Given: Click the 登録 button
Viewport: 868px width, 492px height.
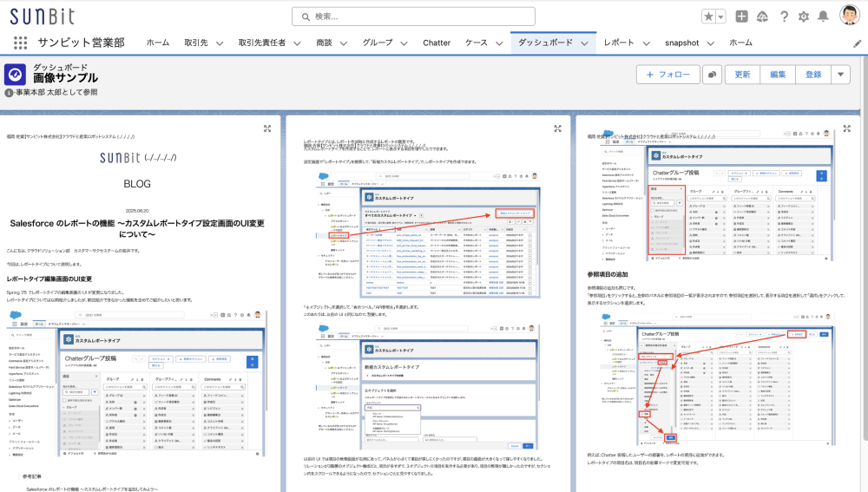Looking at the screenshot, I should coord(813,74).
